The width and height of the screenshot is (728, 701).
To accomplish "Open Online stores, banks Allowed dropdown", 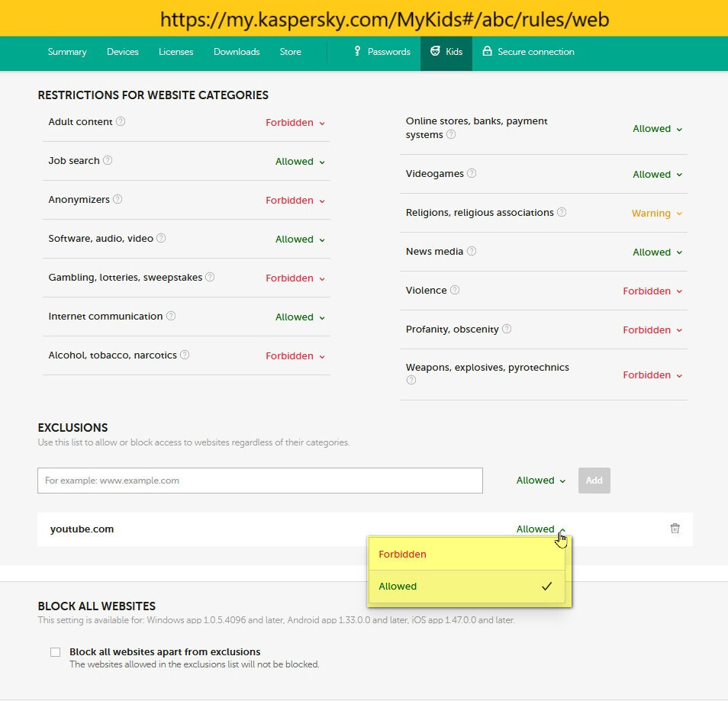I will tap(658, 130).
